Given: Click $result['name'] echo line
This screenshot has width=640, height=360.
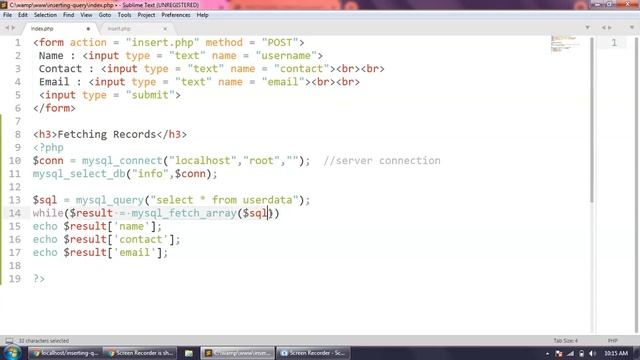Looking at the screenshot, I should (97, 226).
